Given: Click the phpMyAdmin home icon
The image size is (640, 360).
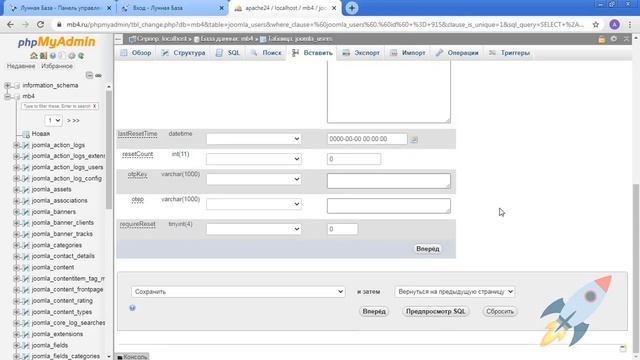Looking at the screenshot, I should click(34, 56).
